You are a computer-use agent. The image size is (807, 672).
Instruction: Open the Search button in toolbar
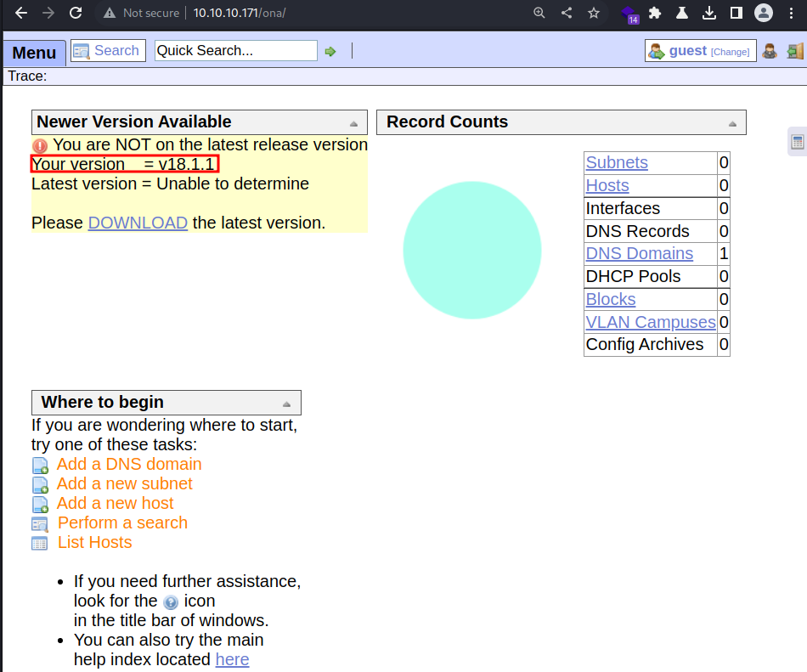108,50
